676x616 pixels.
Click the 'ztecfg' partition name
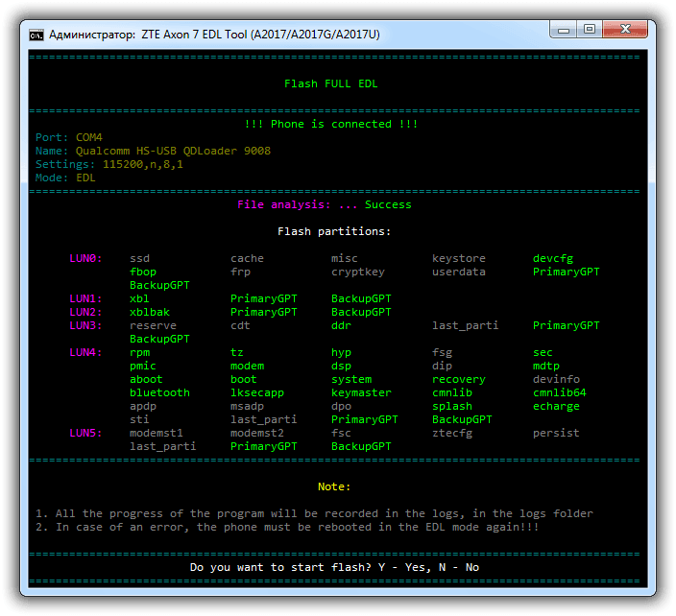click(x=452, y=433)
